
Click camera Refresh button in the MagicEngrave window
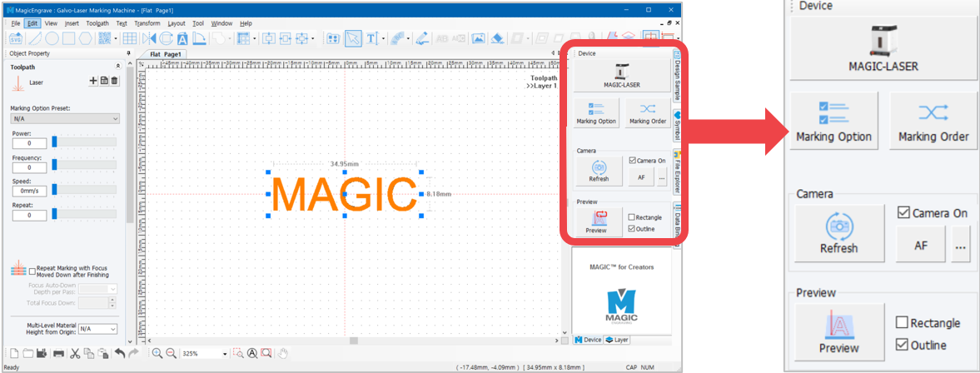pos(599,171)
